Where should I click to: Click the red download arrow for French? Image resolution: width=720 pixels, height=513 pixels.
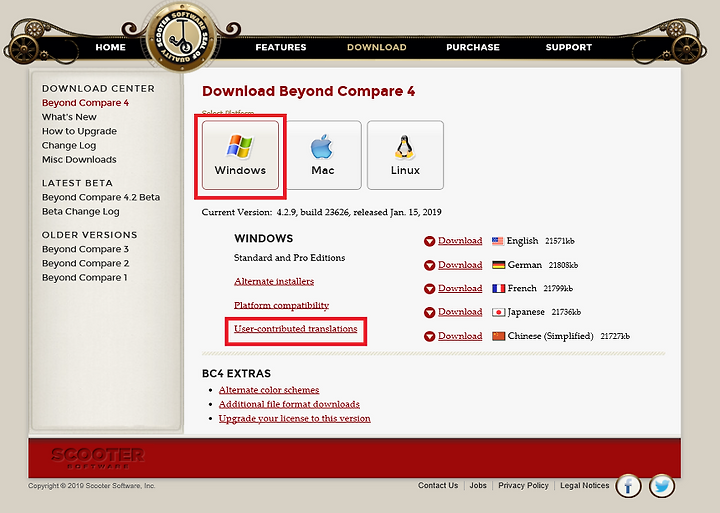click(429, 289)
